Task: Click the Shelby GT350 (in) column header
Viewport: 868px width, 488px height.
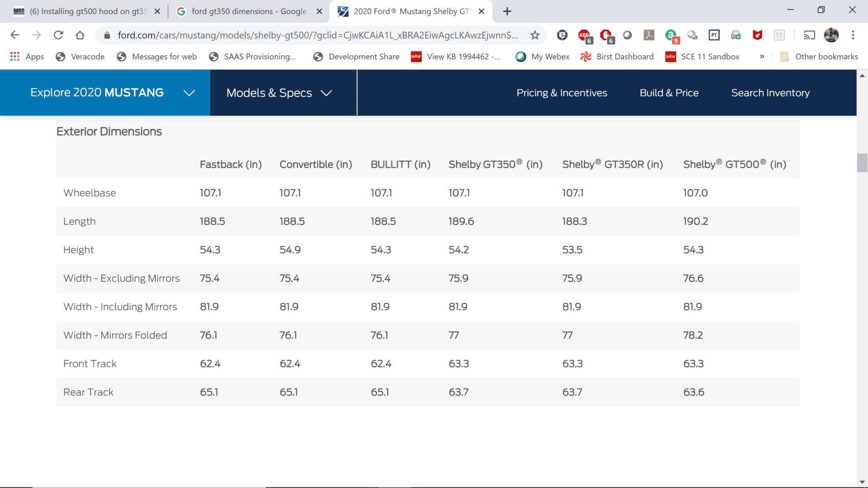Action: tap(495, 164)
